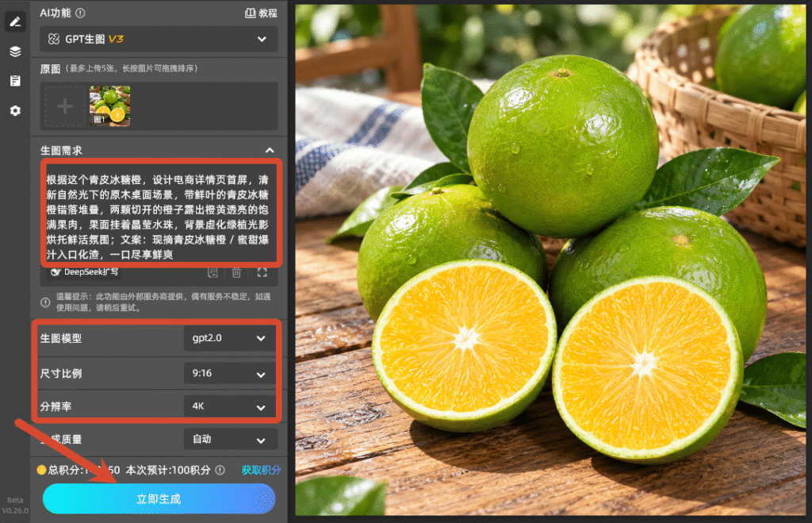Select the pencil edit icon in sidebar
Viewport: 812px width, 523px height.
coord(15,21)
